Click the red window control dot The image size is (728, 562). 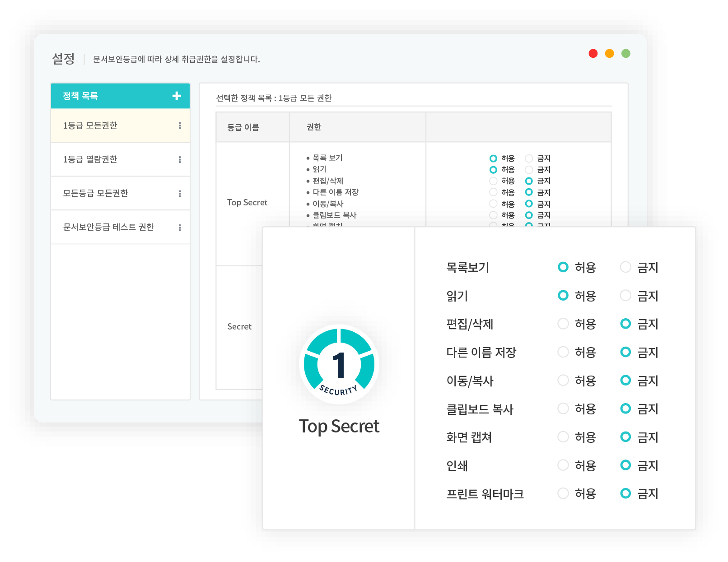(x=593, y=54)
